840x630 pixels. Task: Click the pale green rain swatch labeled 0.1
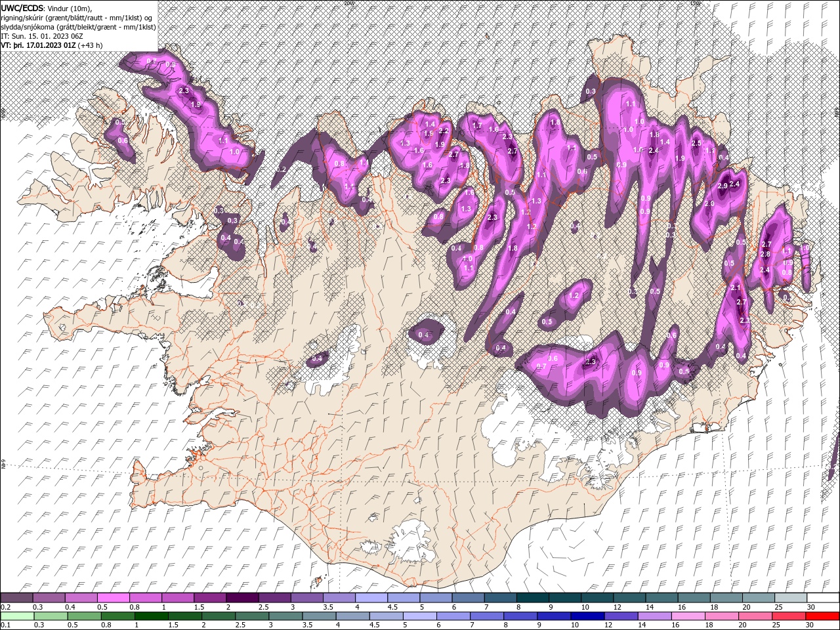[17, 616]
